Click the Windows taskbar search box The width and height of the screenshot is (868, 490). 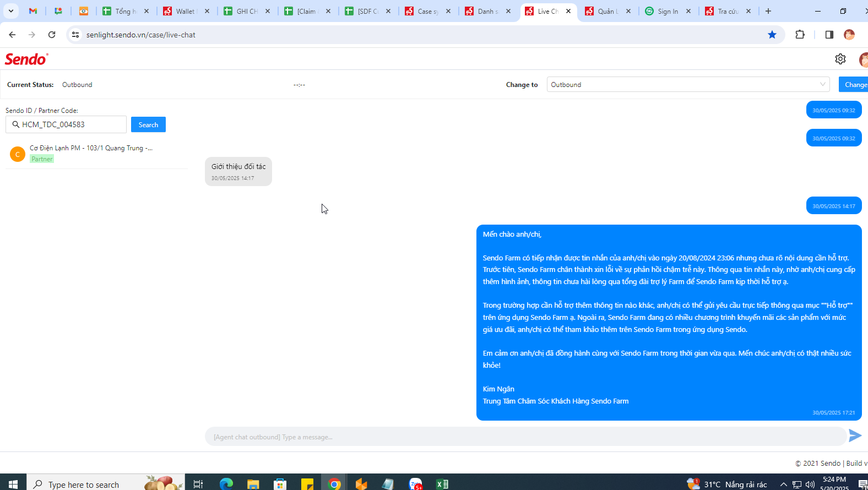pyautogui.click(x=106, y=484)
